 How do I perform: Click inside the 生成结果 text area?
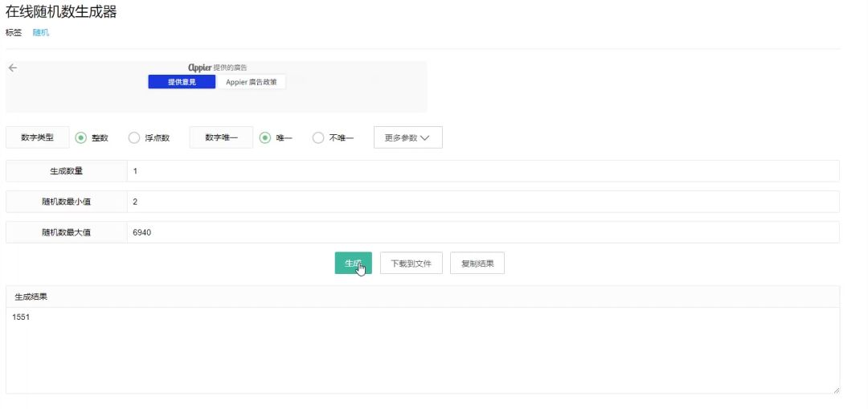tap(422, 350)
